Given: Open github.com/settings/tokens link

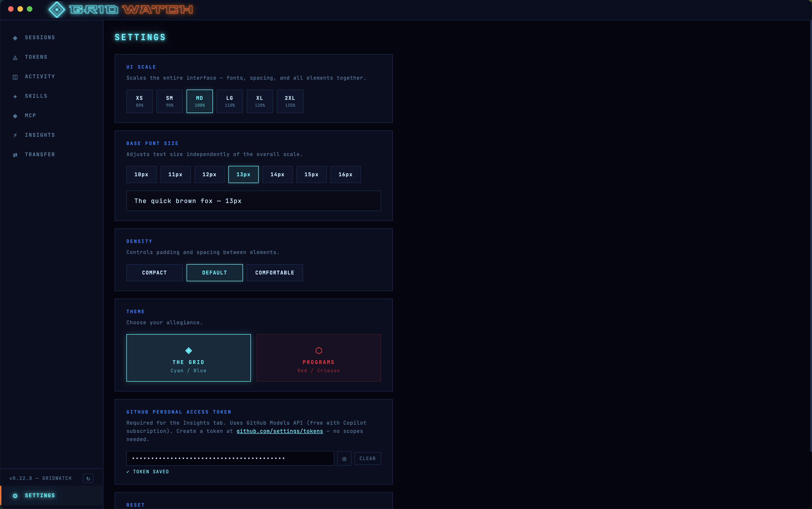Looking at the screenshot, I should pos(280,431).
